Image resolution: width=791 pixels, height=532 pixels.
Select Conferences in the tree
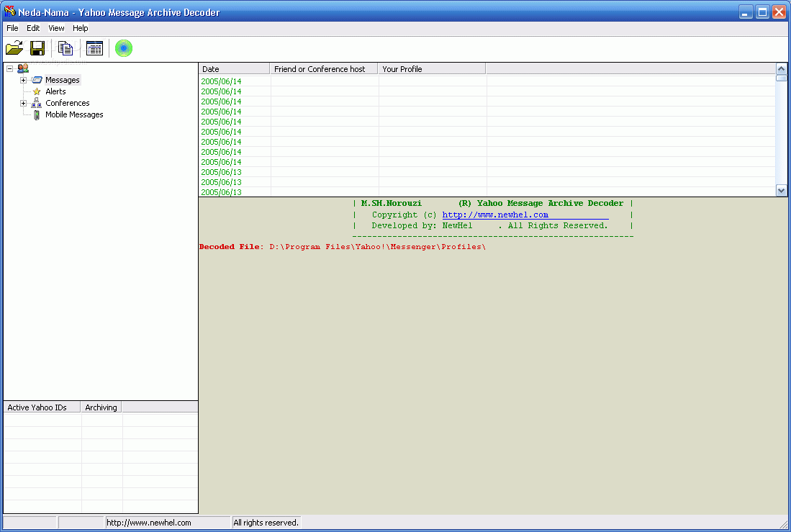pyautogui.click(x=68, y=103)
